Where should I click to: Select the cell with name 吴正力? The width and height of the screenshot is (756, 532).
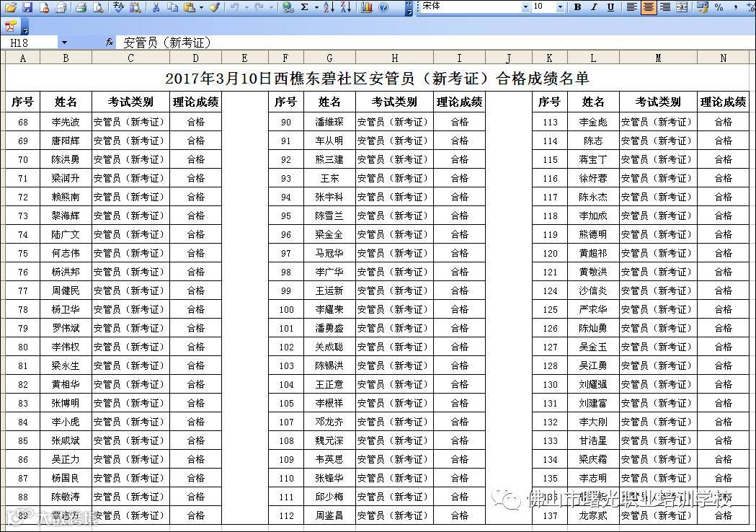point(66,460)
